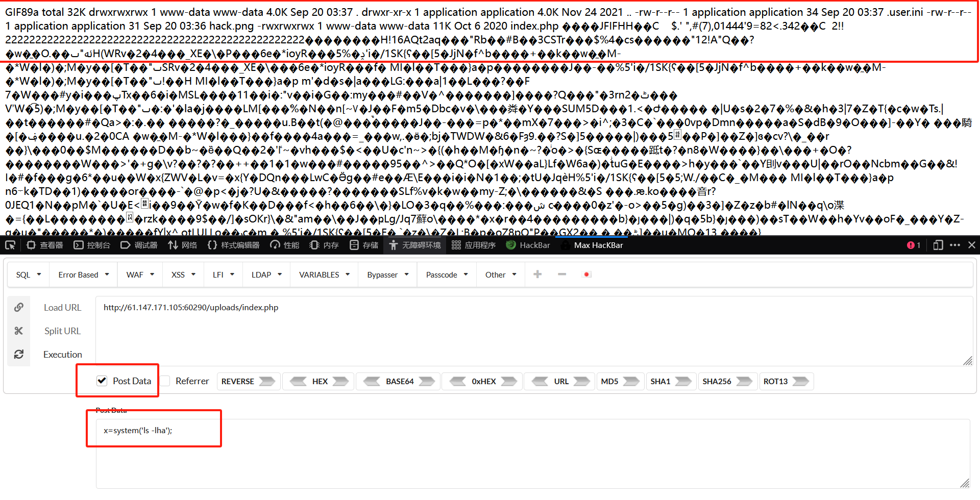Expand the VARIABLES dropdown
This screenshot has height=500, width=980.
pos(325,275)
